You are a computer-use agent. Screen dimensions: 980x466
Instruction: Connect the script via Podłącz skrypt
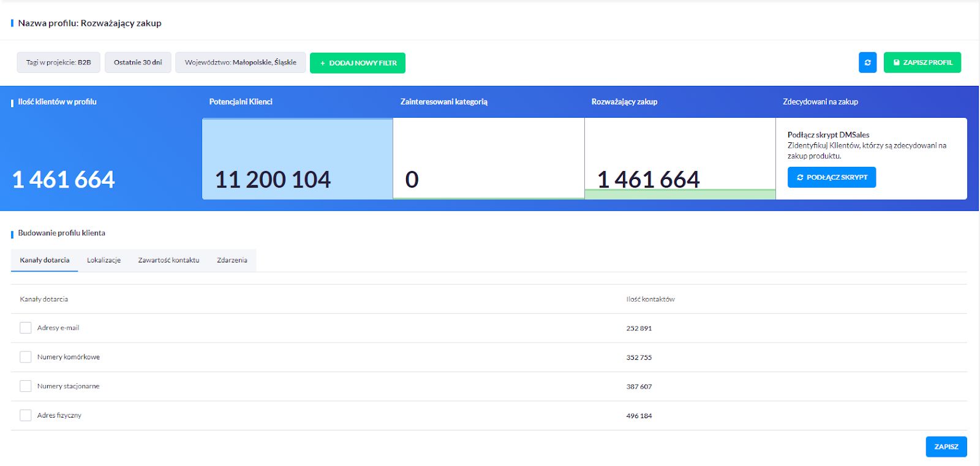[x=832, y=177]
